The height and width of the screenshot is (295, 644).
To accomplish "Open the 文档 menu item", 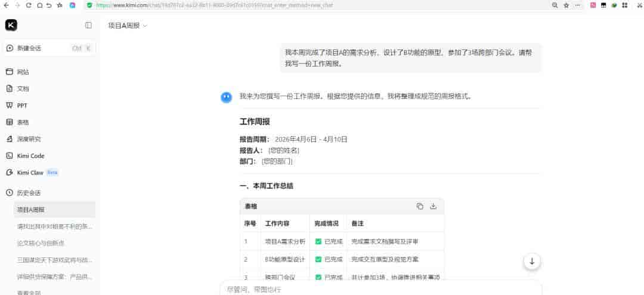I will pos(51,89).
